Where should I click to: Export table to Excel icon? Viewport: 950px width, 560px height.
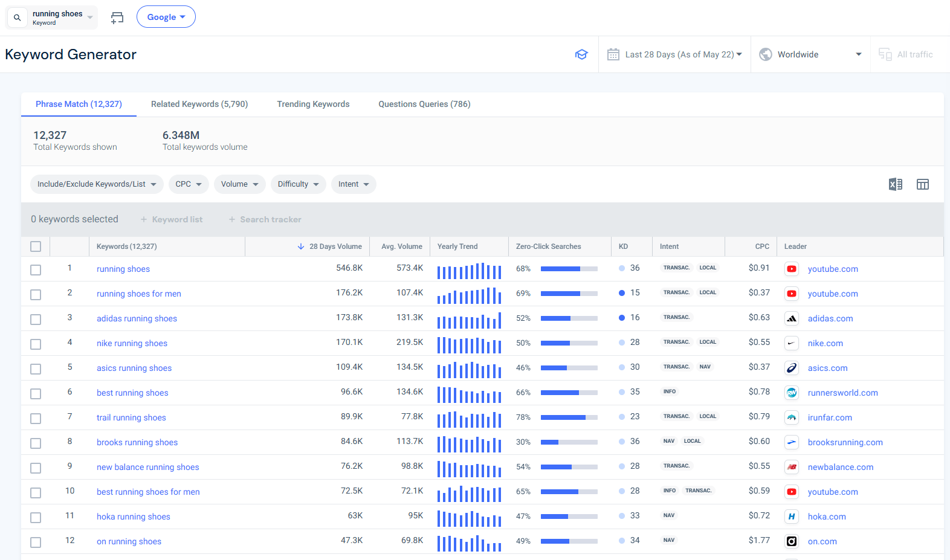pyautogui.click(x=896, y=184)
